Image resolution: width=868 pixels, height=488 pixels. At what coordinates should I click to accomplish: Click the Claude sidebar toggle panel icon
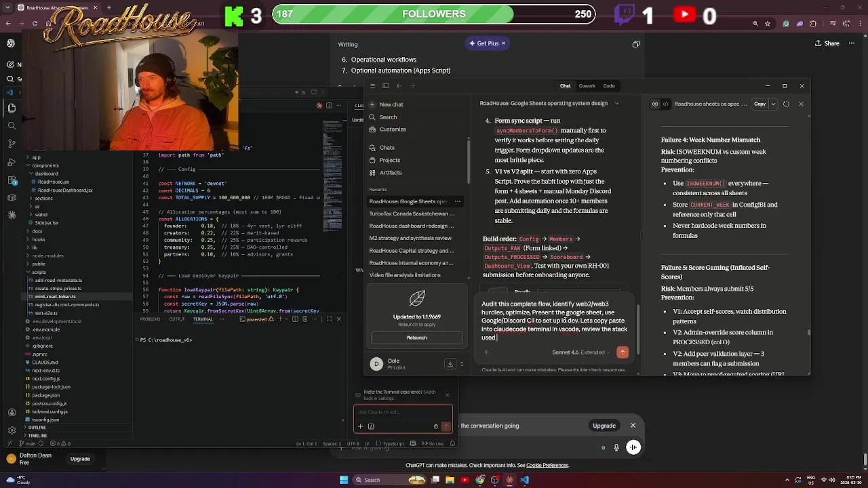pos(385,85)
